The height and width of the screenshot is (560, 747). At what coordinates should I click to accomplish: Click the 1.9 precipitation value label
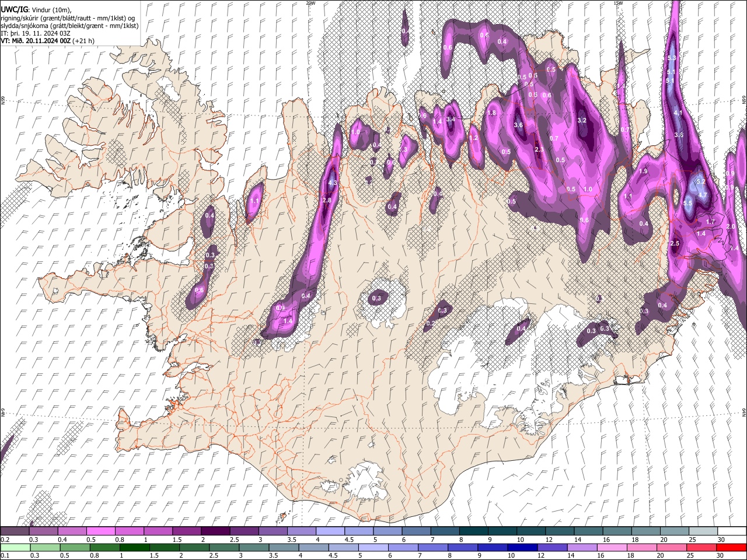pyautogui.click(x=643, y=171)
